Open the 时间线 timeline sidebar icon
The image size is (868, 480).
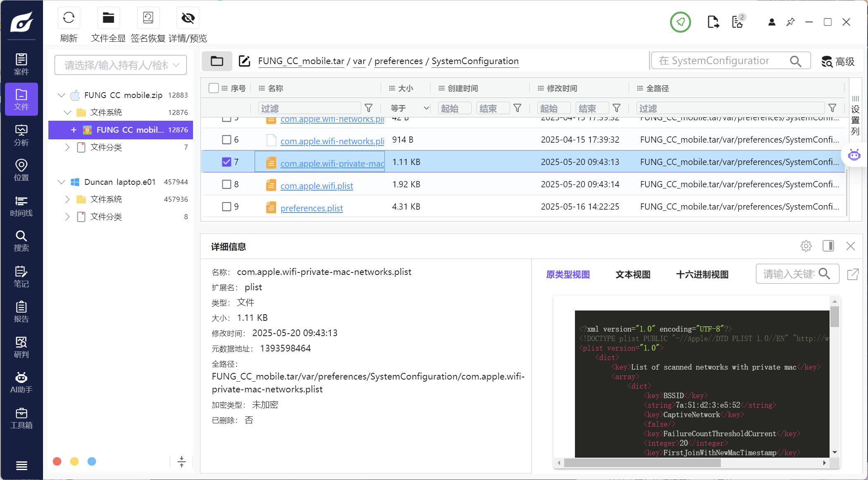[x=21, y=206]
